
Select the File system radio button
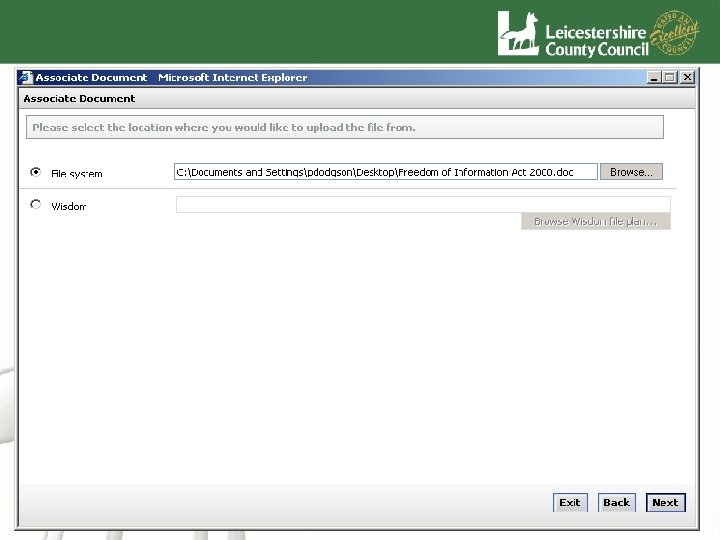tap(35, 172)
